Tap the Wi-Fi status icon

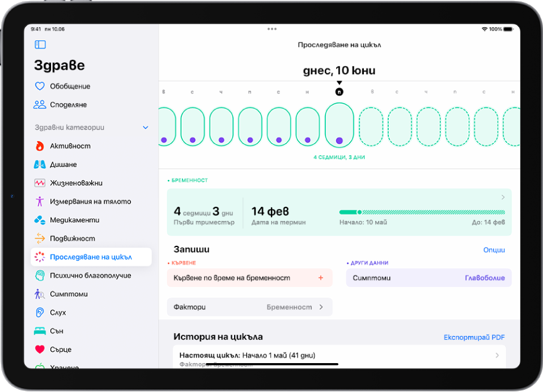pos(485,29)
